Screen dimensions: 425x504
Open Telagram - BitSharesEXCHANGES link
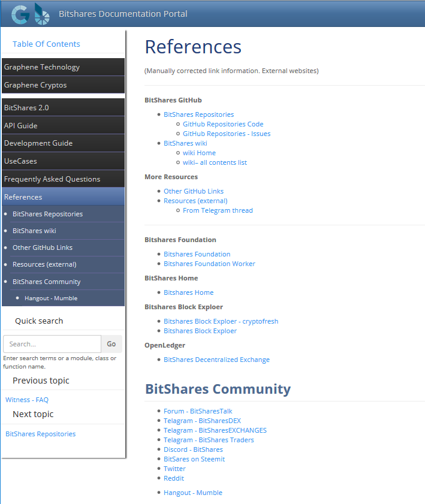coord(215,430)
